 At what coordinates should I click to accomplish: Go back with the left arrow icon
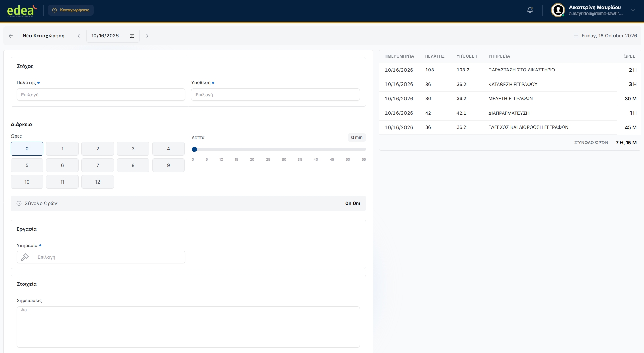pyautogui.click(x=11, y=36)
